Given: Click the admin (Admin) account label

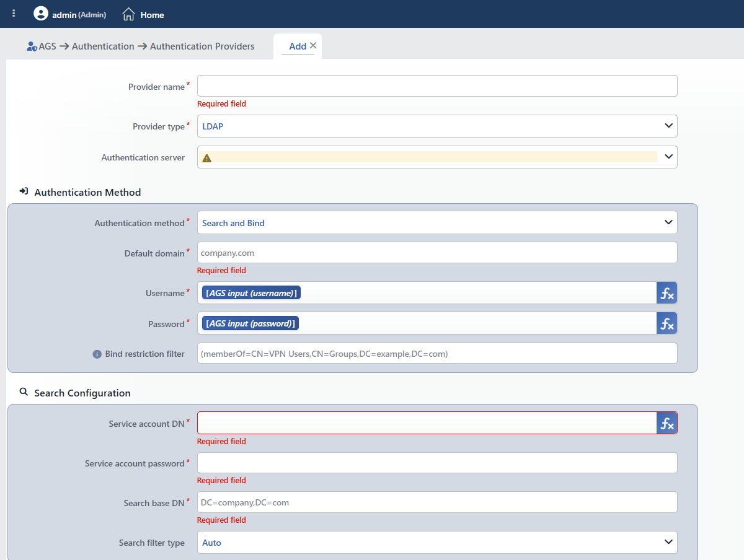Looking at the screenshot, I should click(79, 14).
